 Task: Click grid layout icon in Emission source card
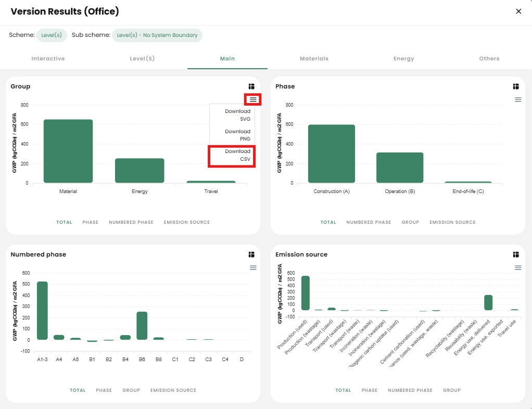516,254
